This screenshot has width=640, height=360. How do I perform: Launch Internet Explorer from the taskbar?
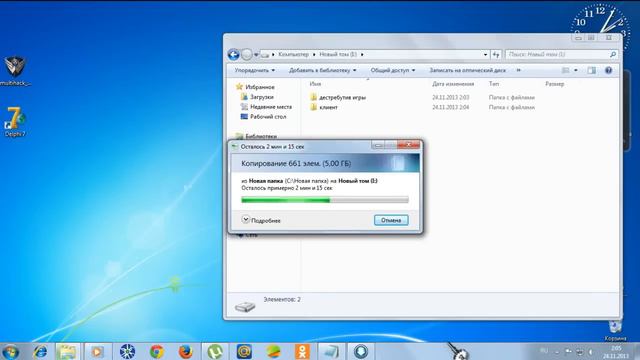pos(40,351)
